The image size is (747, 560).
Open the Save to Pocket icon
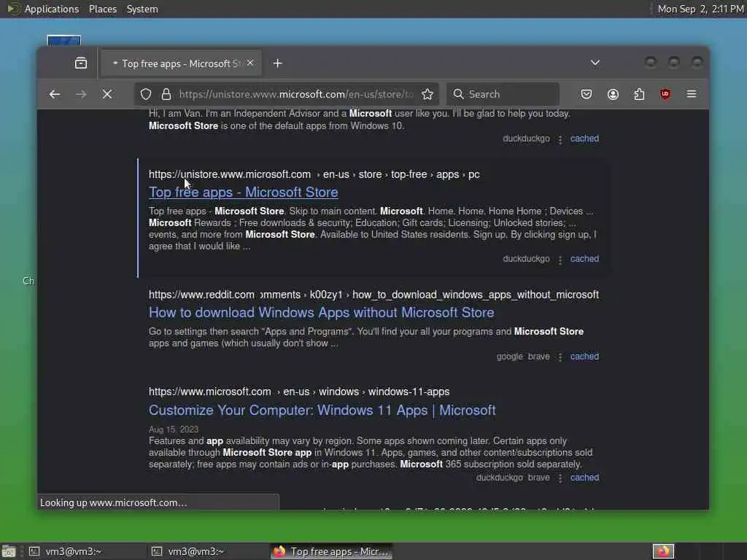[x=587, y=94]
